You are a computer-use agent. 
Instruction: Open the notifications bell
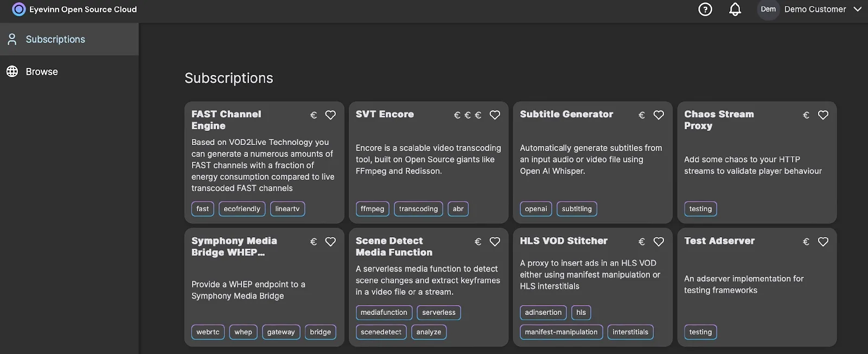tap(735, 9)
